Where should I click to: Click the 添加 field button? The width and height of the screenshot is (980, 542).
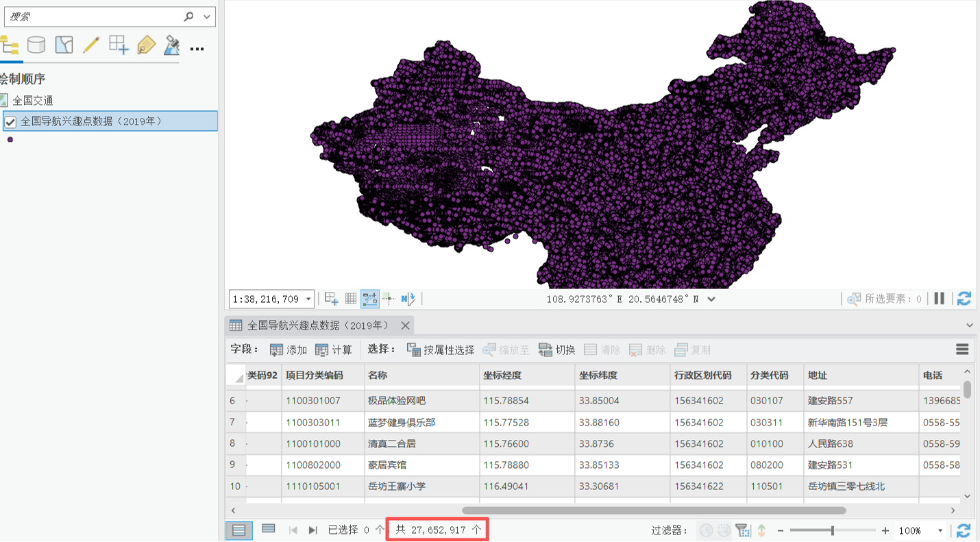click(x=289, y=350)
